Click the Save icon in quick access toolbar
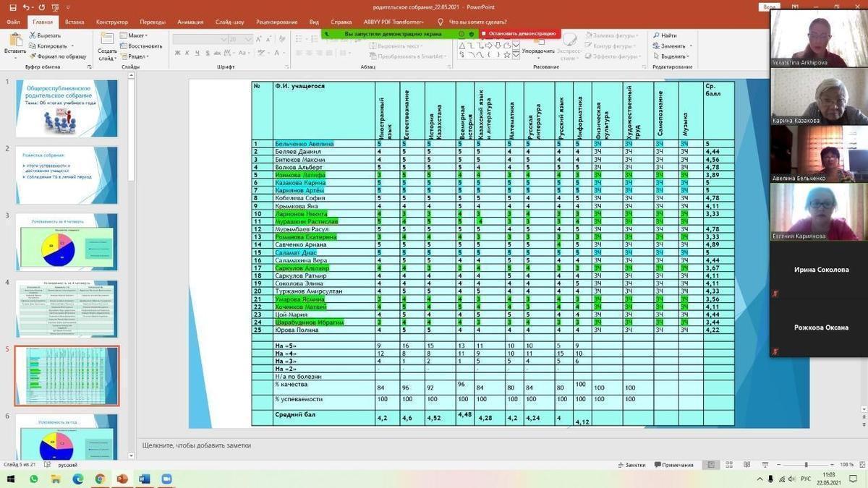Image resolution: width=868 pixels, height=488 pixels. point(13,7)
